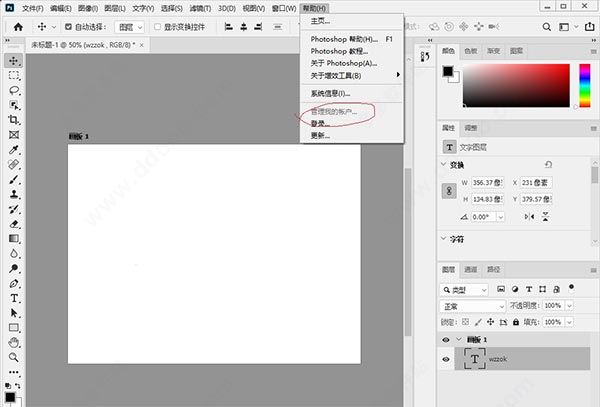
Task: Hide the 画板 1 artboard via eye icon
Action: coord(446,340)
